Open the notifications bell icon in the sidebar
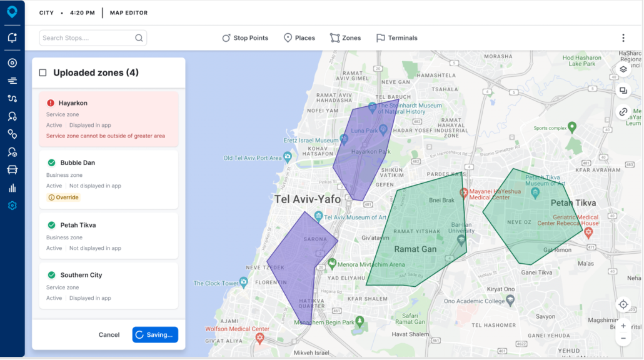This screenshot has height=360, width=644. tap(13, 37)
